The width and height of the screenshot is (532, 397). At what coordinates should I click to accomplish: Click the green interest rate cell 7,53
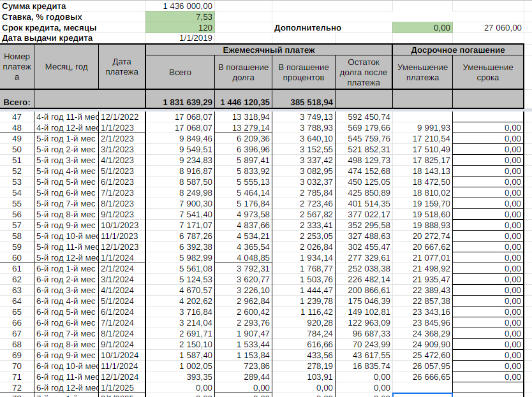click(x=180, y=17)
